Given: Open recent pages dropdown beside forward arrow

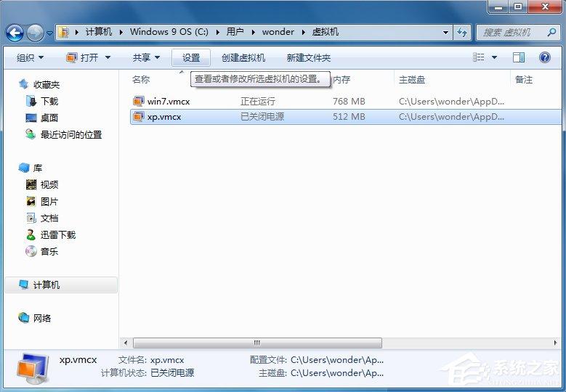Looking at the screenshot, I should tap(50, 33).
